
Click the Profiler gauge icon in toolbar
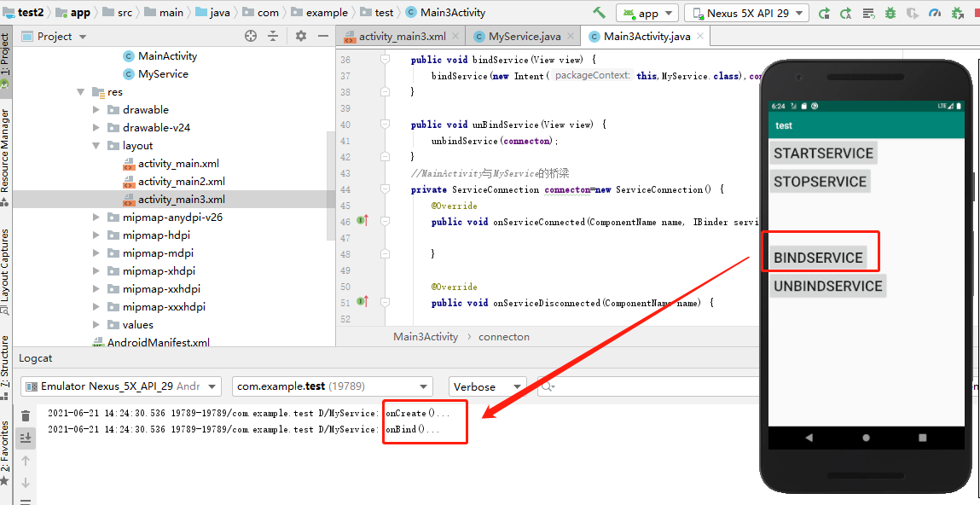(x=935, y=13)
